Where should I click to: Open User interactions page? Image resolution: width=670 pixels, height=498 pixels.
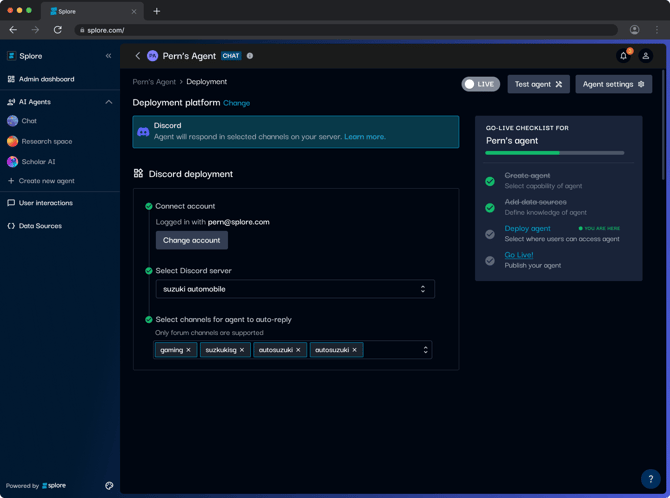coord(40,203)
